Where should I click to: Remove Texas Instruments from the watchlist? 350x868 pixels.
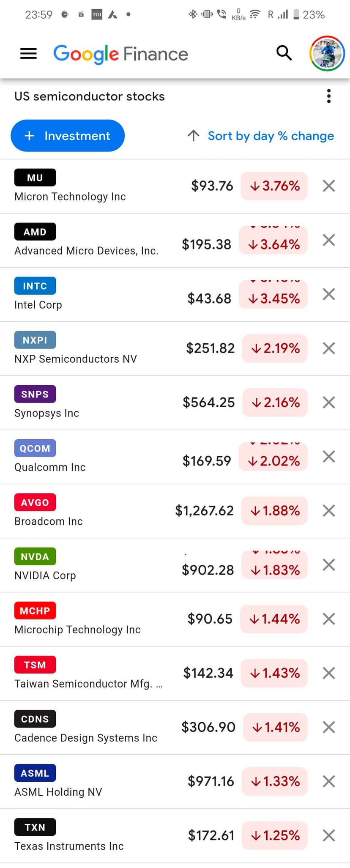(328, 835)
